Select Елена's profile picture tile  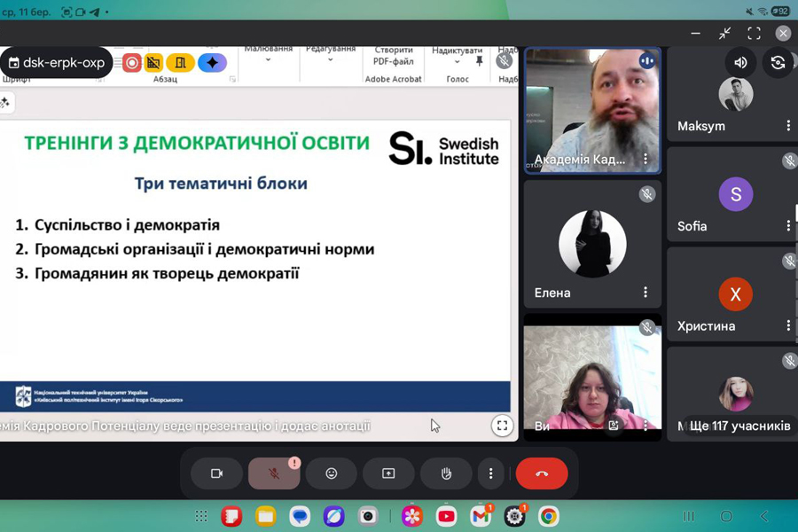pos(592,244)
